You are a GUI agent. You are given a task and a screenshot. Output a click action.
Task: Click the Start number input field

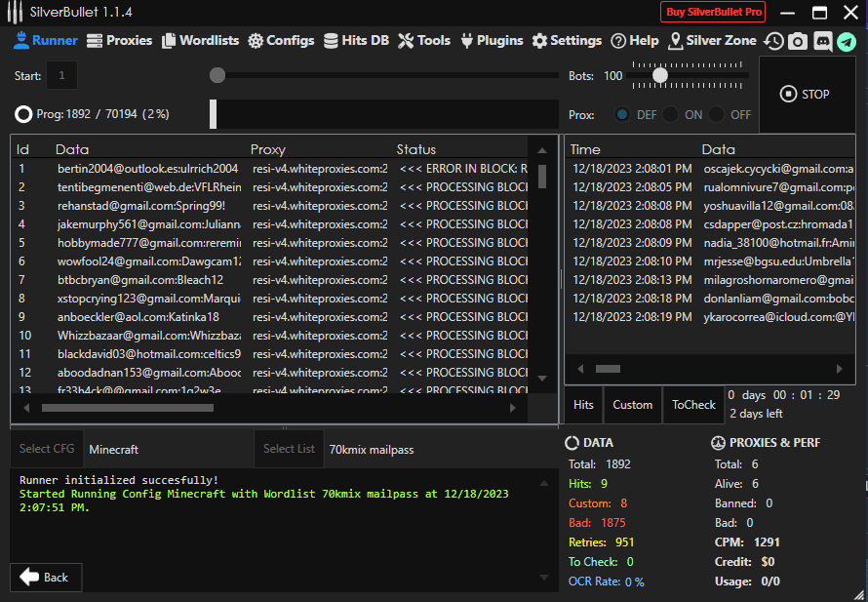pos(62,75)
